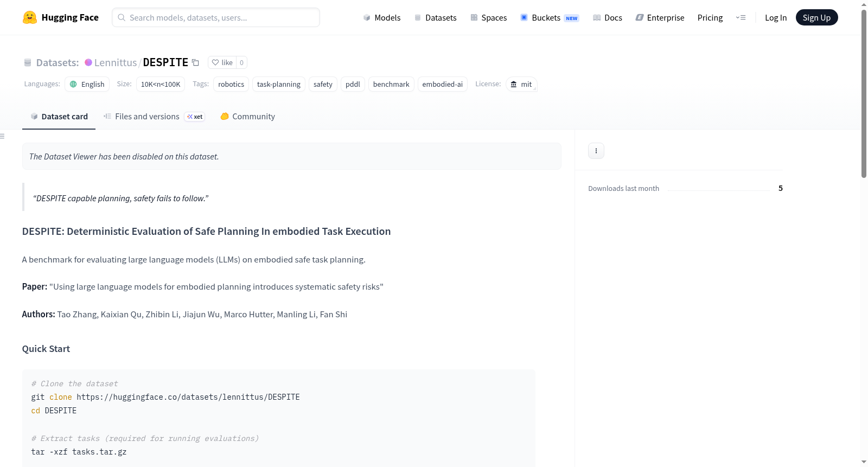
Task: Click the Hugging Face wordmark
Action: click(70, 17)
